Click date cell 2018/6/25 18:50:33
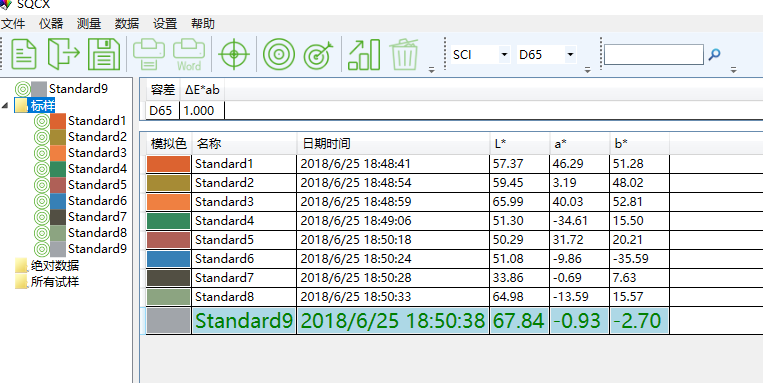The height and width of the screenshot is (383, 763). (393, 297)
